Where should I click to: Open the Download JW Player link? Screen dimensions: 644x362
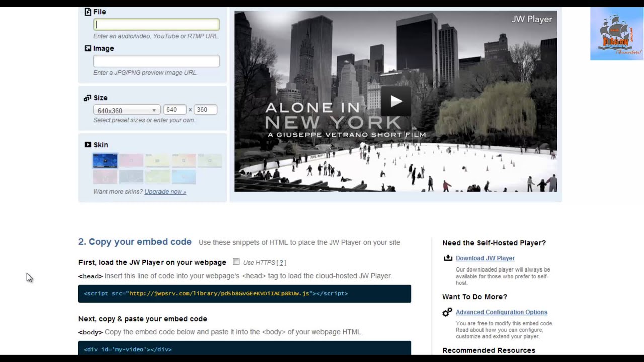coord(485,258)
